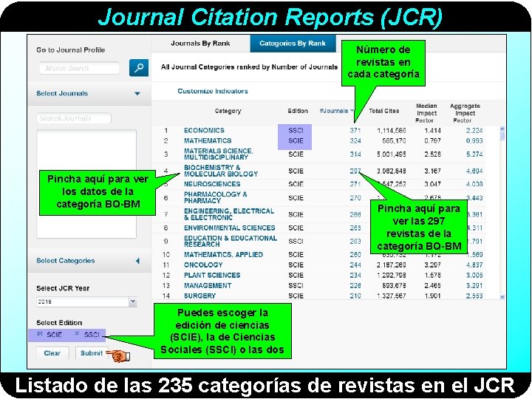This screenshot has height=399, width=532.
Task: Toggle the SCIE edition checkbox
Action: pyautogui.click(x=40, y=334)
